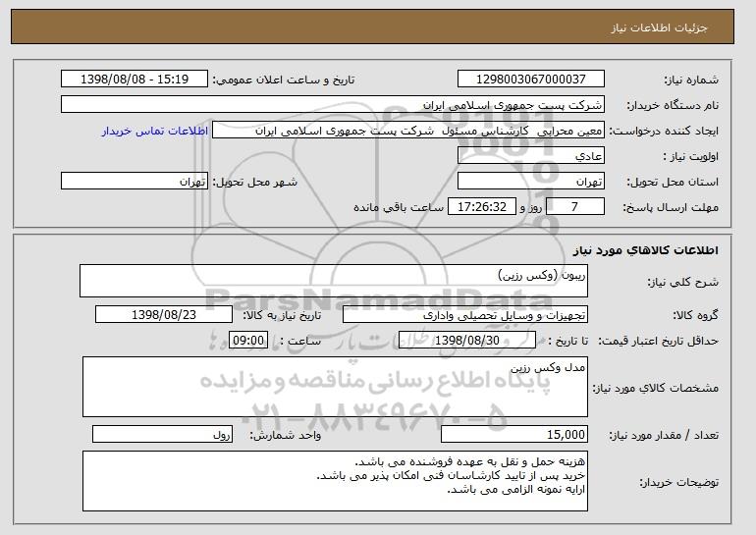Select the goods specifications box مدل وکس رزین

[335, 387]
